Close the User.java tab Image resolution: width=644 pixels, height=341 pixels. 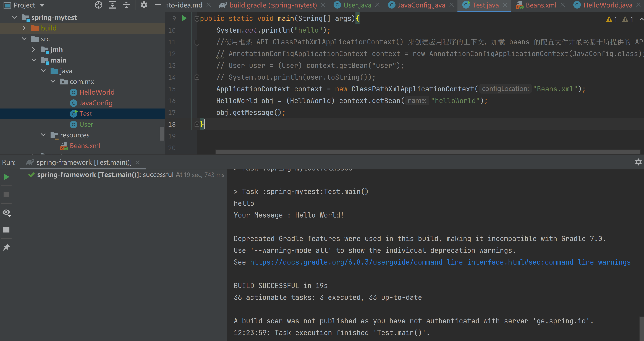click(378, 5)
